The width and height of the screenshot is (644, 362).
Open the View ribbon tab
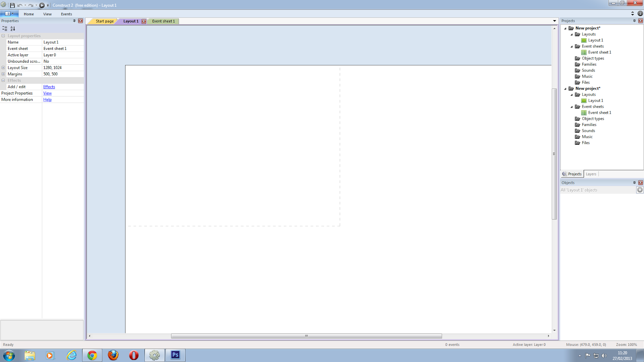point(47,14)
